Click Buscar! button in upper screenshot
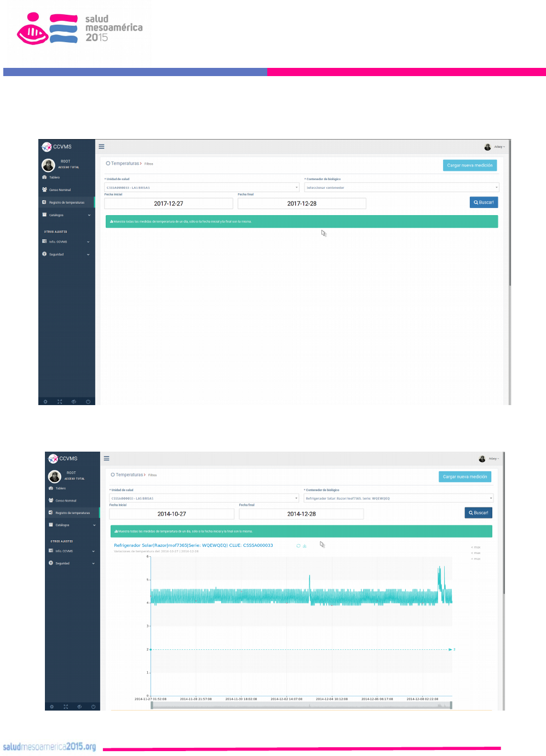The width and height of the screenshot is (546, 756). [x=484, y=203]
